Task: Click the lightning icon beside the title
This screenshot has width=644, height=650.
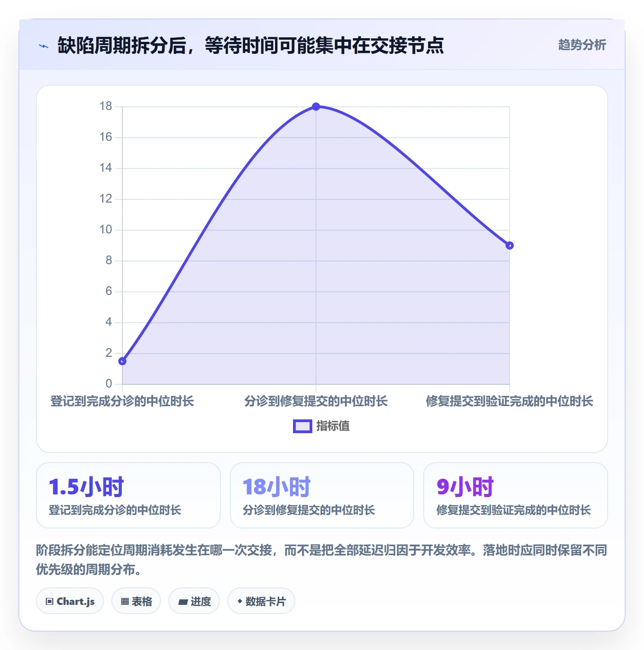Action: click(44, 46)
